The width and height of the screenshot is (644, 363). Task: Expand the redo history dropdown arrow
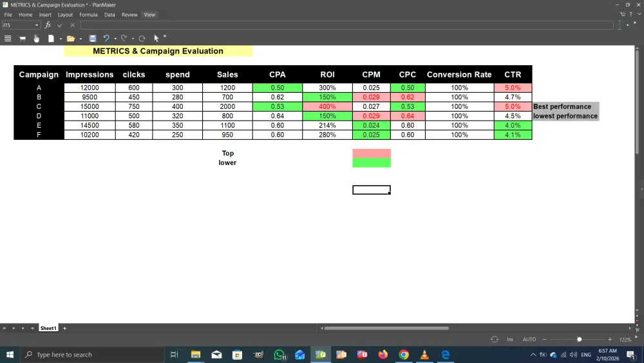(x=133, y=39)
